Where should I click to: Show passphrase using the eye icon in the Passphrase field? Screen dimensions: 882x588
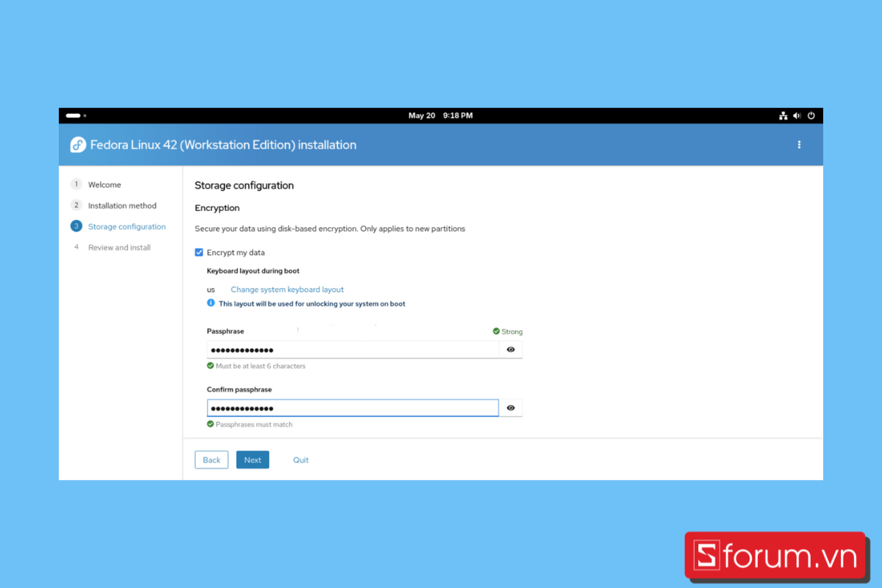[511, 350]
